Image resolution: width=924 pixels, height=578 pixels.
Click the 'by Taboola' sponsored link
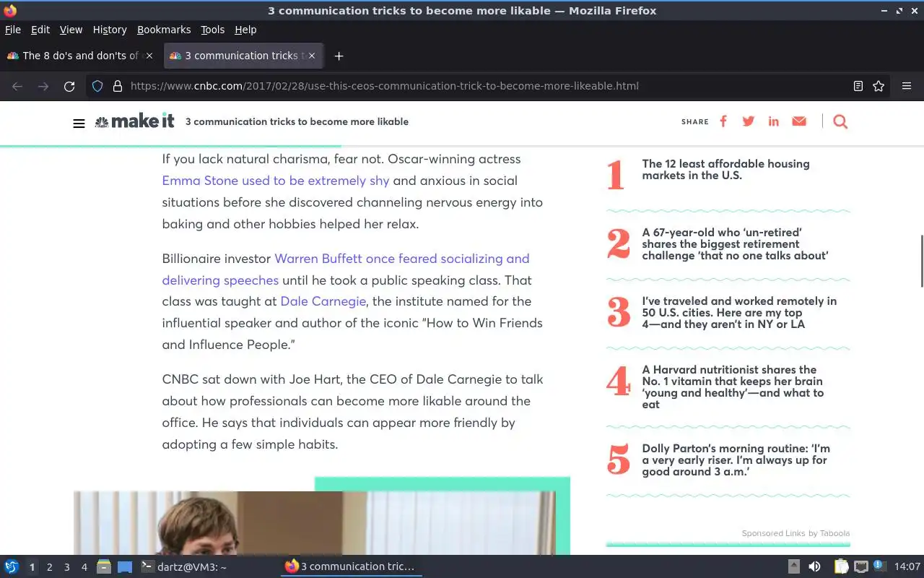(x=829, y=533)
